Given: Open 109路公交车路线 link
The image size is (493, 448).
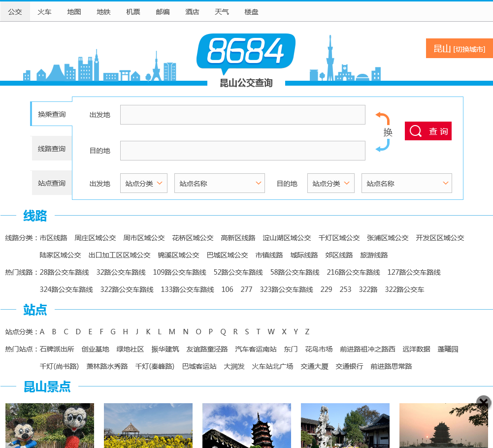Looking at the screenshot, I should click(180, 272).
